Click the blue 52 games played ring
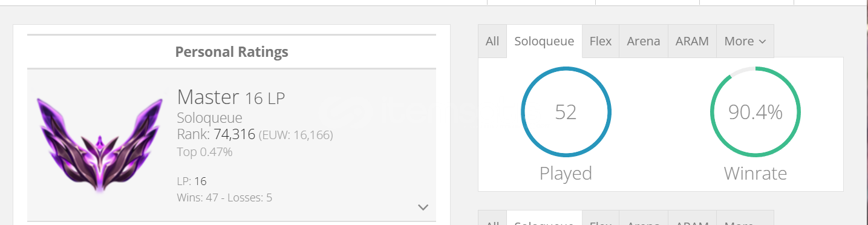The height and width of the screenshot is (225, 868). pos(566,112)
